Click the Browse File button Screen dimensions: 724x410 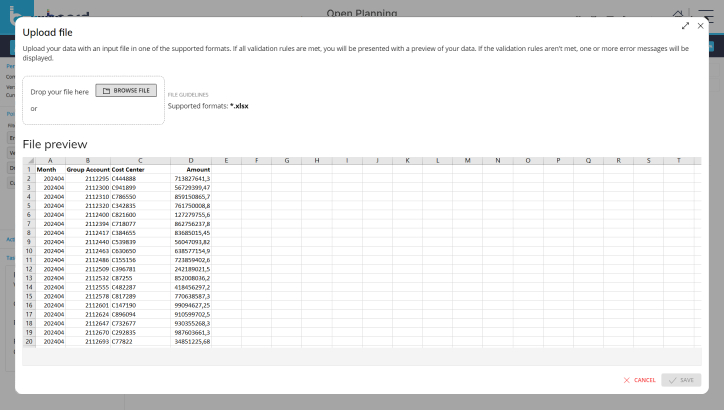point(126,90)
